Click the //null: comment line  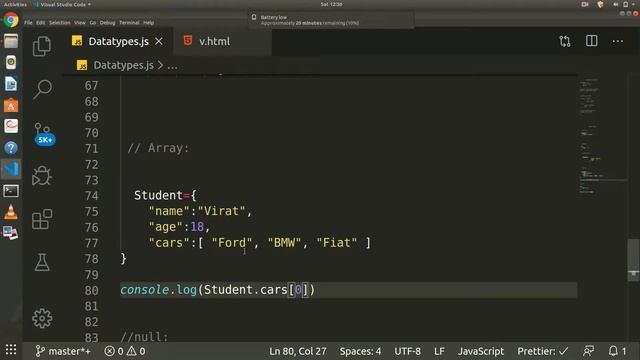pyautogui.click(x=144, y=337)
